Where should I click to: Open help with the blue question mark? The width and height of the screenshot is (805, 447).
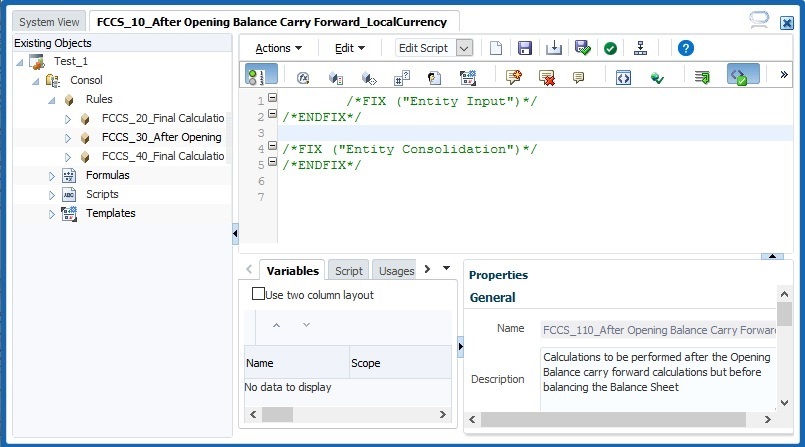point(686,48)
